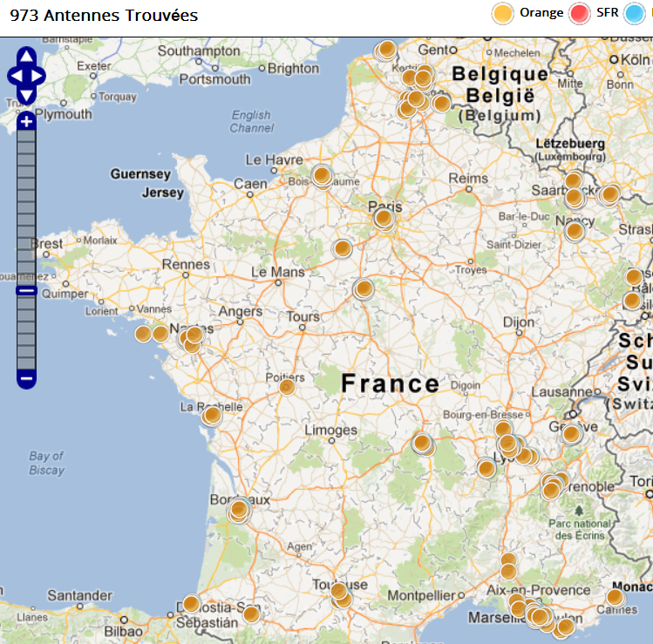Select the Orange legend swatch

pyautogui.click(x=502, y=13)
